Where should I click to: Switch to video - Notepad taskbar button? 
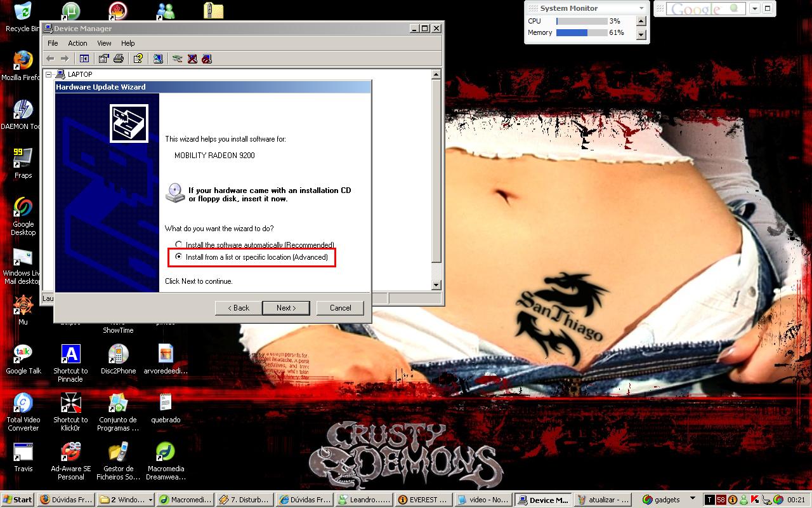click(483, 500)
